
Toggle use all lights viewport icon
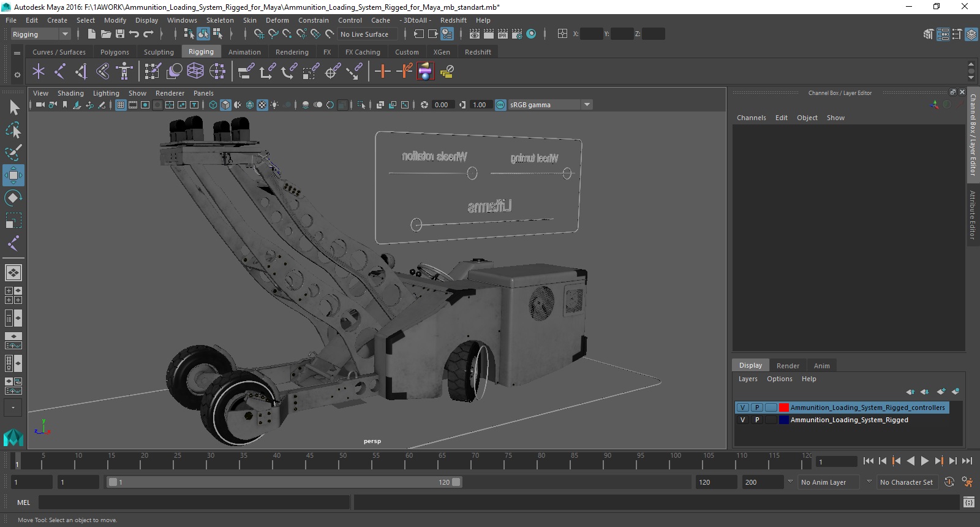pos(274,105)
